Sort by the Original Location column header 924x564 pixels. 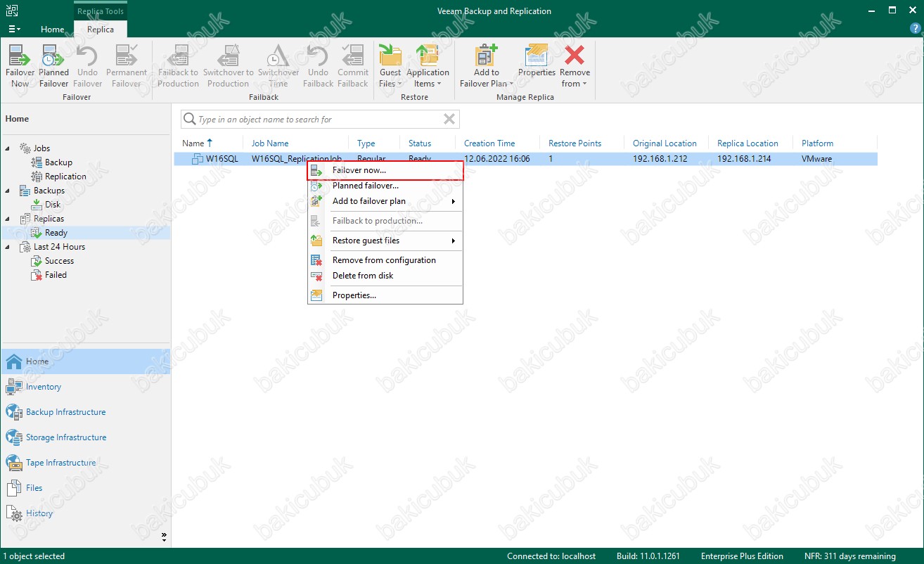tap(665, 143)
